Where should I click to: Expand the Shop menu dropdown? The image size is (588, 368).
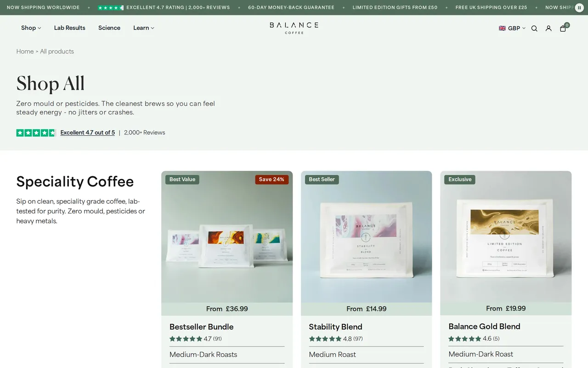tap(31, 28)
